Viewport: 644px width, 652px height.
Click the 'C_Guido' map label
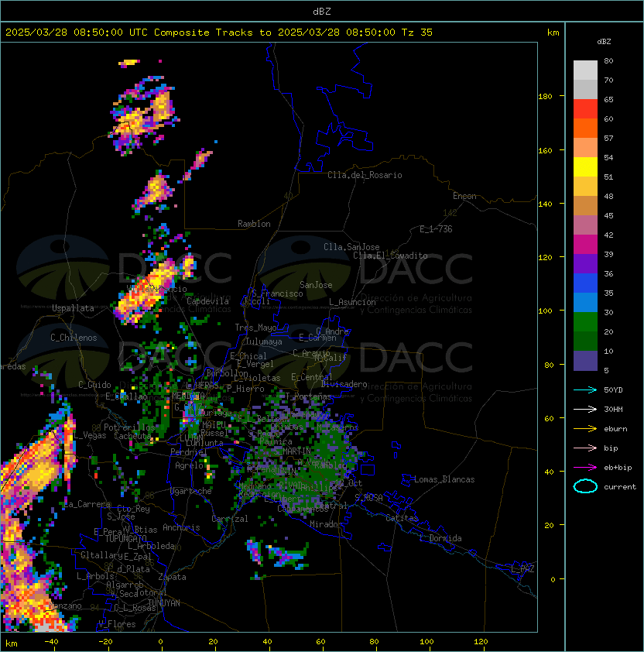(94, 385)
